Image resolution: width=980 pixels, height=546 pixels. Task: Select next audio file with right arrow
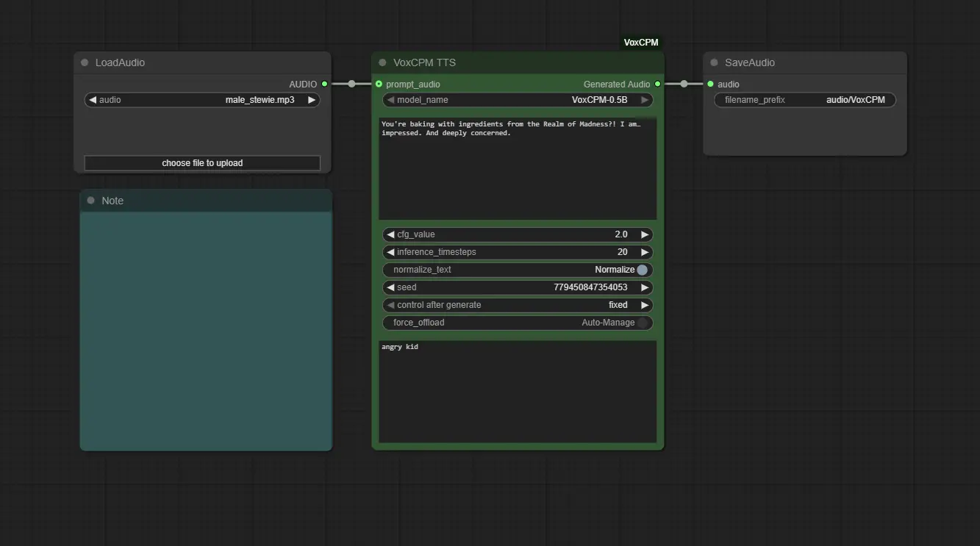pos(312,100)
